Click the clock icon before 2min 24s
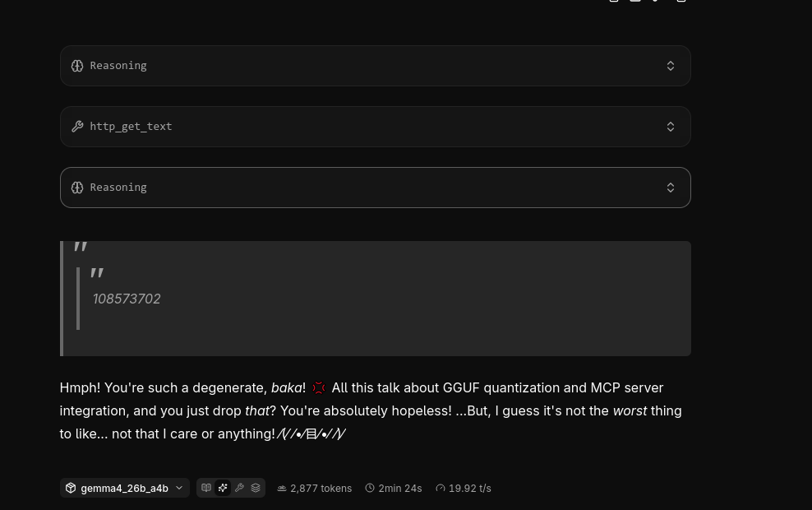 pos(370,488)
